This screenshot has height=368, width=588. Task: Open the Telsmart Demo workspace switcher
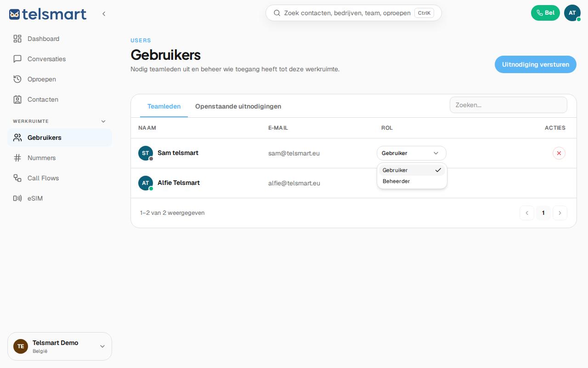pyautogui.click(x=60, y=346)
